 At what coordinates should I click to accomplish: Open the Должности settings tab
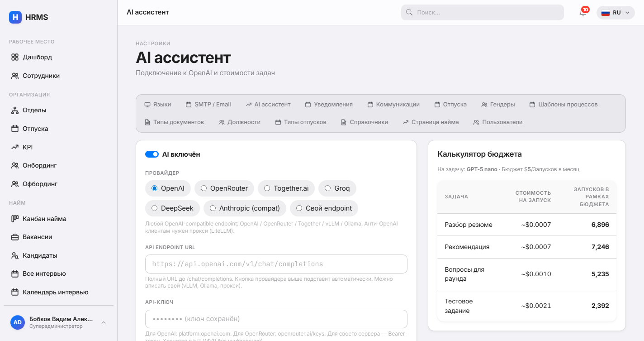[240, 122]
